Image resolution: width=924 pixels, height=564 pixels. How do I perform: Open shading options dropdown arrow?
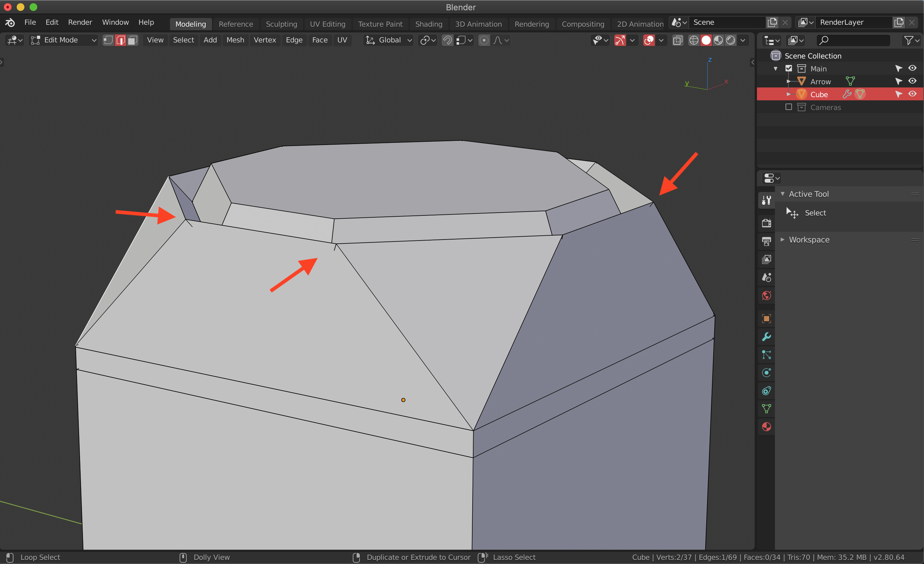tap(743, 40)
